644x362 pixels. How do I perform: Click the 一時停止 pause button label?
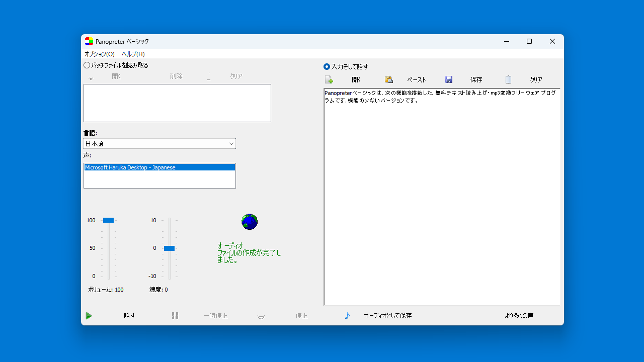215,316
